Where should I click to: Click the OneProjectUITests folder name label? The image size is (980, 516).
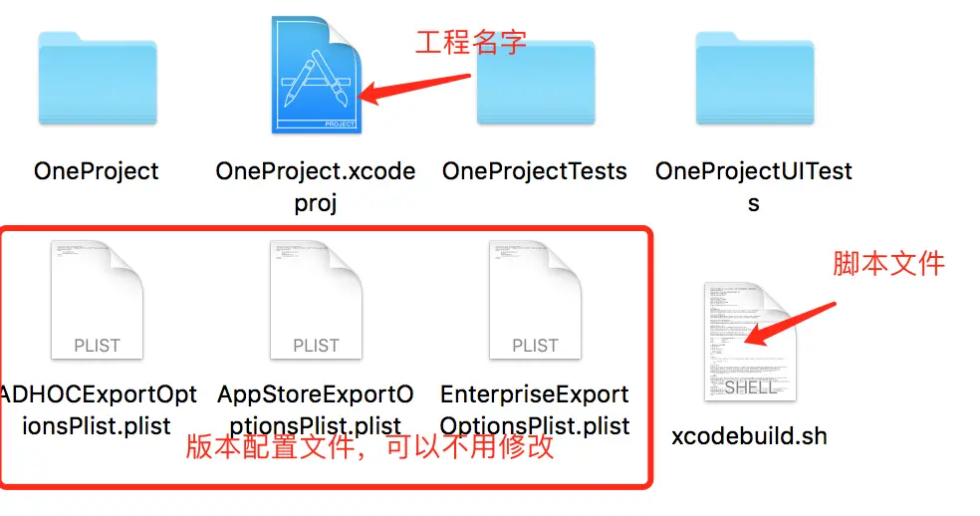(x=754, y=186)
